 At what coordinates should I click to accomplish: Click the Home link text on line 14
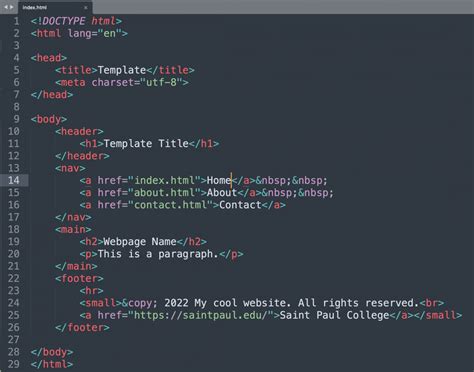[219, 181]
